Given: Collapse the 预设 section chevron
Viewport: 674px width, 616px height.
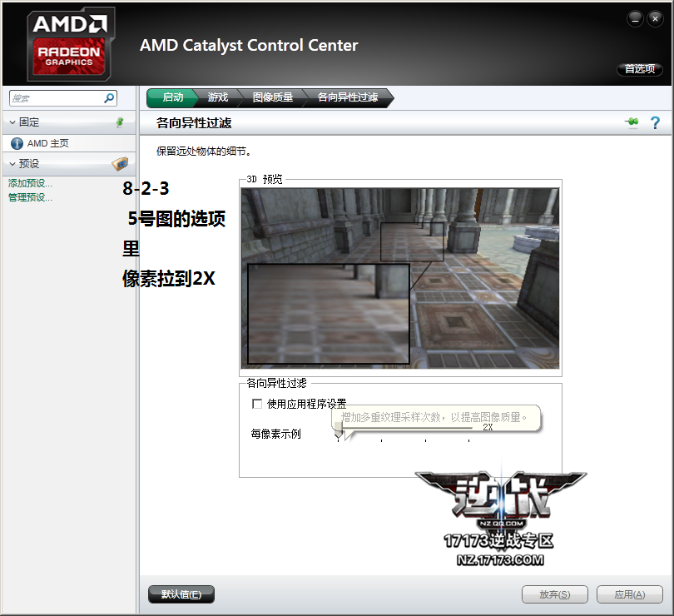Looking at the screenshot, I should point(12,164).
